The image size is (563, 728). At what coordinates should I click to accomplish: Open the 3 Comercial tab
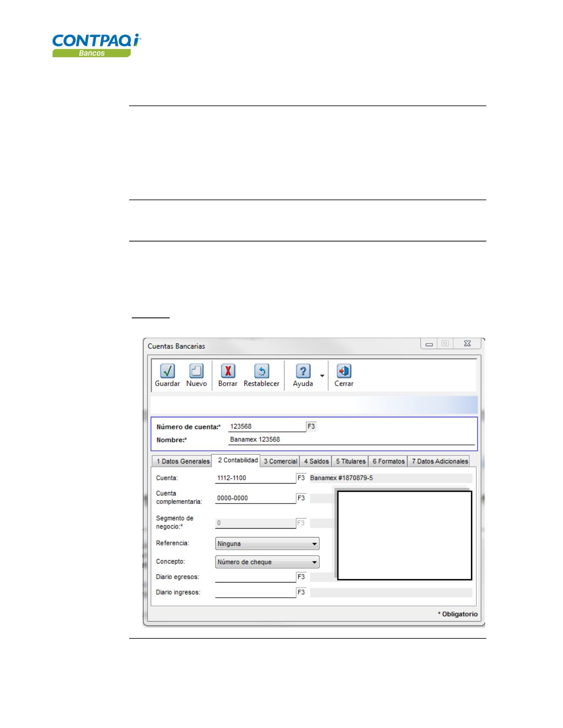click(280, 461)
